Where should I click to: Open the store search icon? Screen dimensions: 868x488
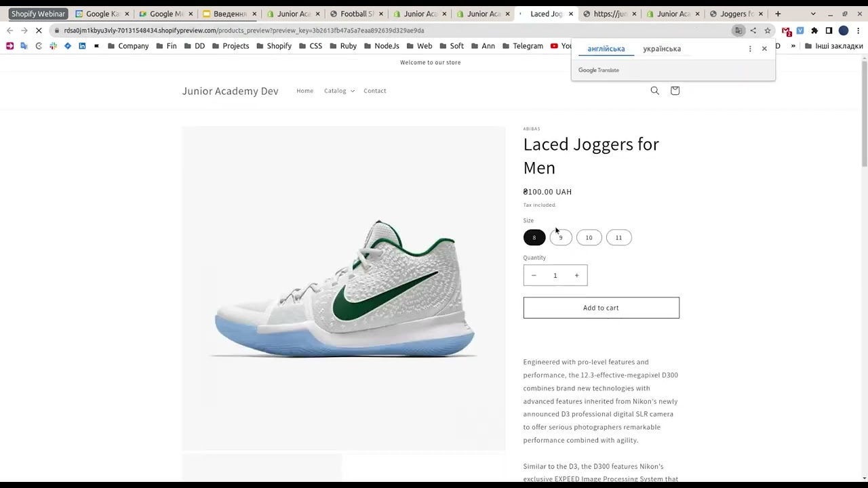click(654, 90)
